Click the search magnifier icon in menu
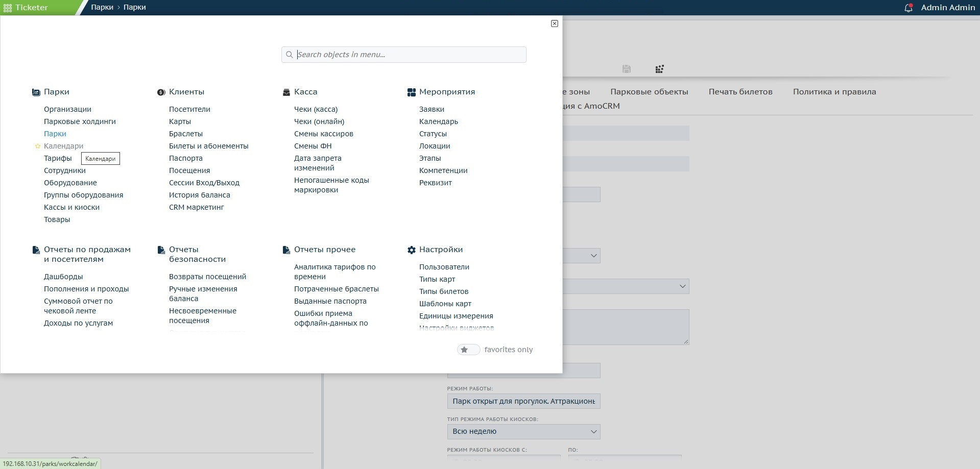The image size is (980, 469). coord(290,55)
